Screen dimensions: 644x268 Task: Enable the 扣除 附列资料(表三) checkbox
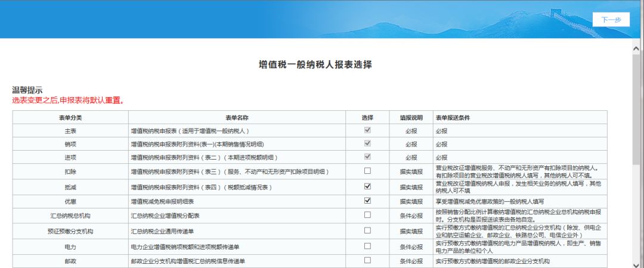(x=367, y=171)
